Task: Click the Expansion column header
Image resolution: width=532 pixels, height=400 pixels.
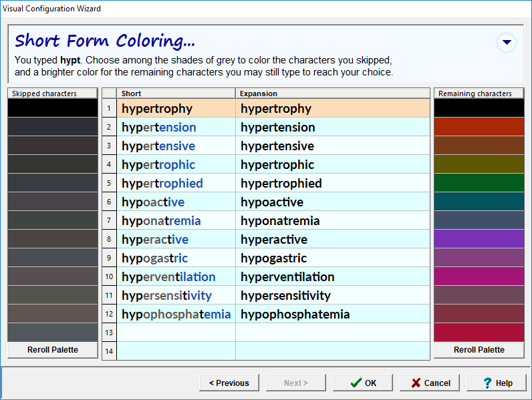Action: pyautogui.click(x=332, y=93)
